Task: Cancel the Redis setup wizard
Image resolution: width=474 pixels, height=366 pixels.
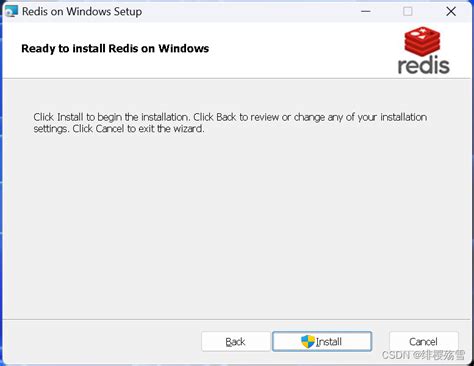Action: click(423, 341)
